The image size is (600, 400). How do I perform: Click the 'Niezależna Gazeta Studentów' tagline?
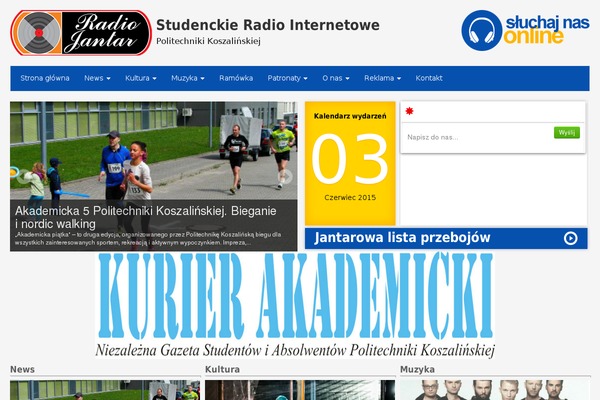coord(295,350)
